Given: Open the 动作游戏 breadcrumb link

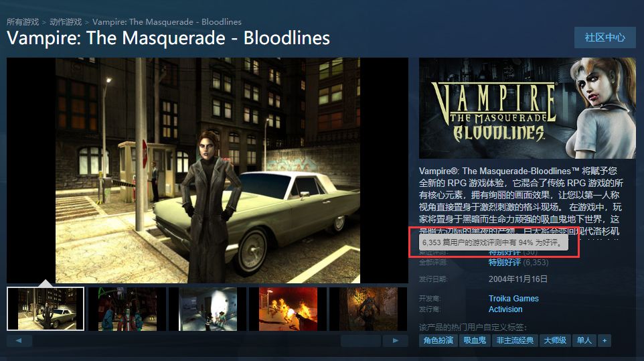Looking at the screenshot, I should pos(66,21).
